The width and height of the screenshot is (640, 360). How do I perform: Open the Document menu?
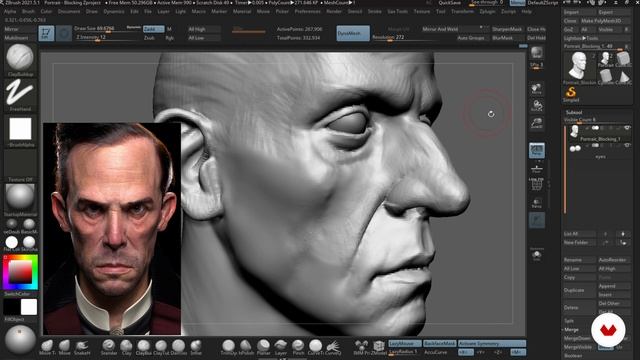(x=69, y=11)
